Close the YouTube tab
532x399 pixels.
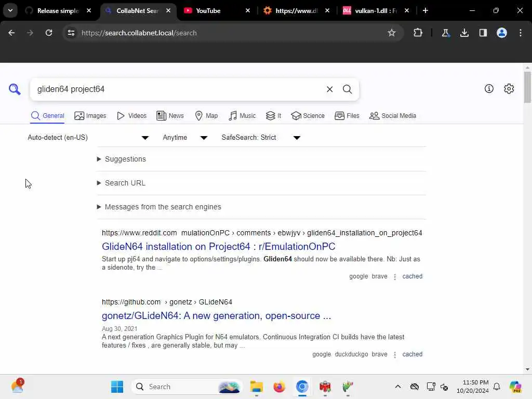pos(248,10)
